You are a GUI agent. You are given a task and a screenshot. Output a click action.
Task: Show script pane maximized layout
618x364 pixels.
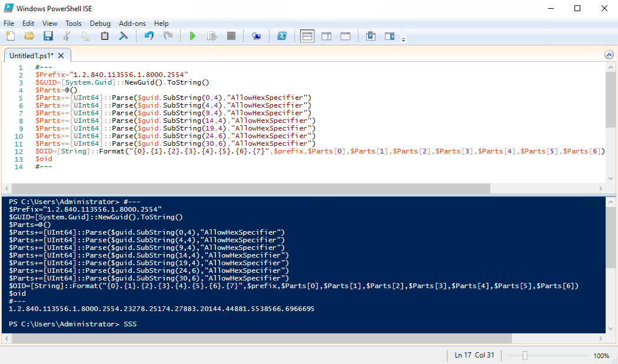[x=345, y=36]
